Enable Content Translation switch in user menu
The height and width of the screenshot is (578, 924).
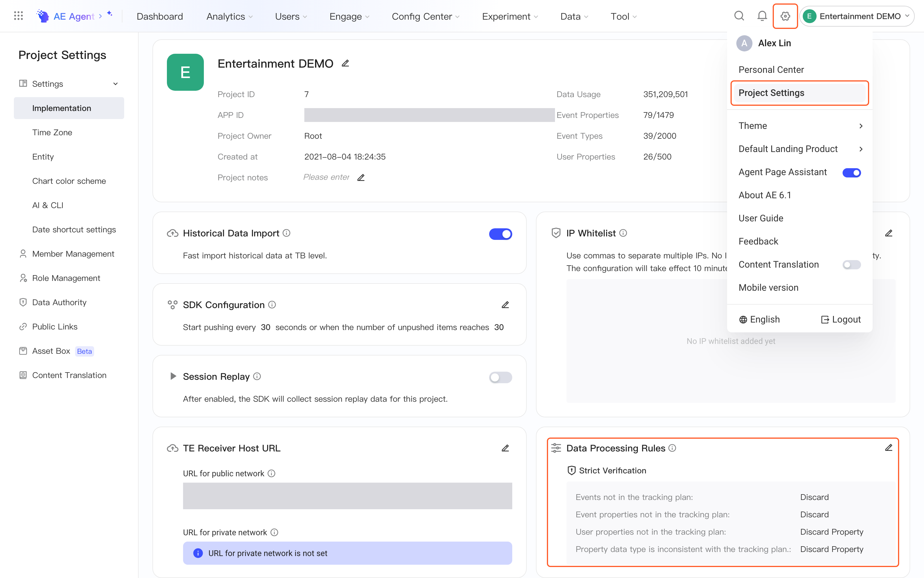[x=852, y=264]
